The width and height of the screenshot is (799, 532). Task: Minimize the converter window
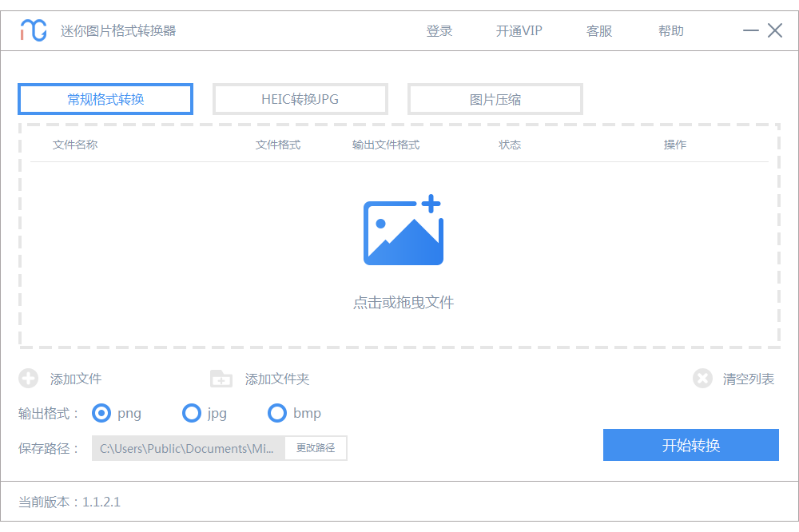(751, 30)
